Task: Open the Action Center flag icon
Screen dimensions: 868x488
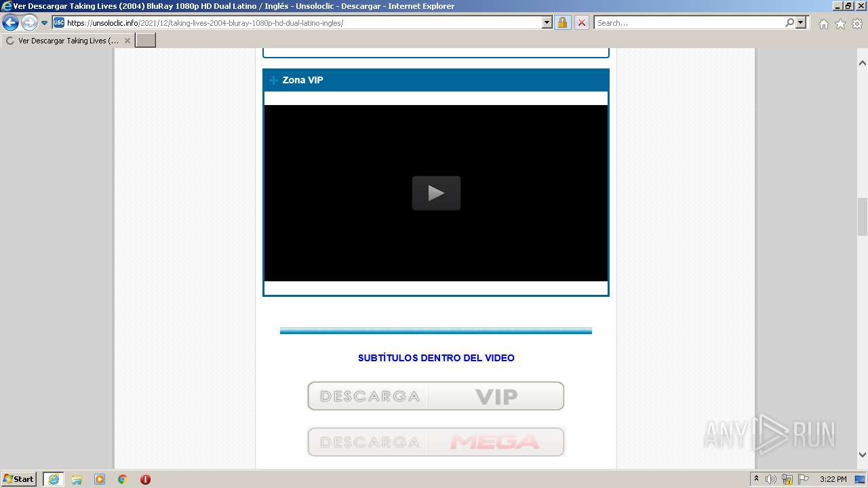Action: 804,479
